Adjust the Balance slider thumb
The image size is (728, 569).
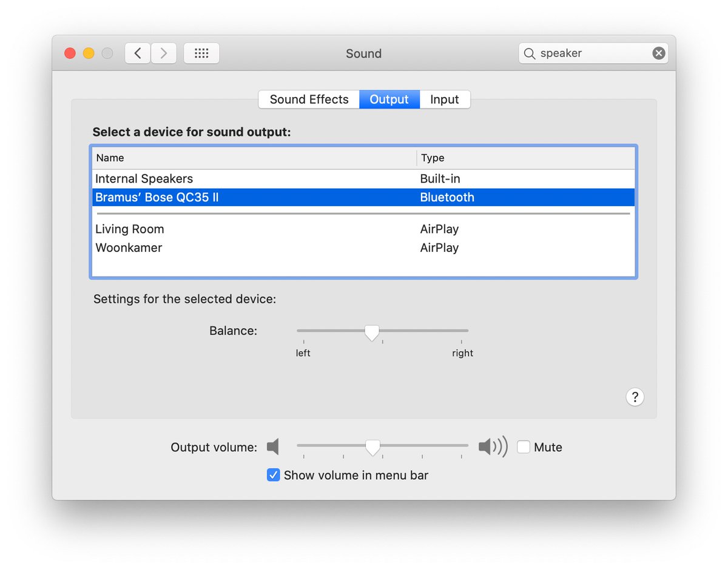point(372,332)
